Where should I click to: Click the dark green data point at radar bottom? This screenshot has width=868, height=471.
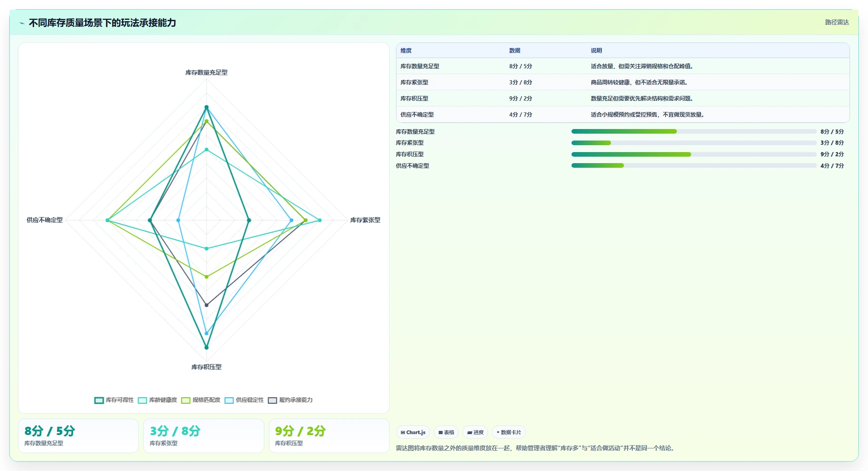coord(206,347)
